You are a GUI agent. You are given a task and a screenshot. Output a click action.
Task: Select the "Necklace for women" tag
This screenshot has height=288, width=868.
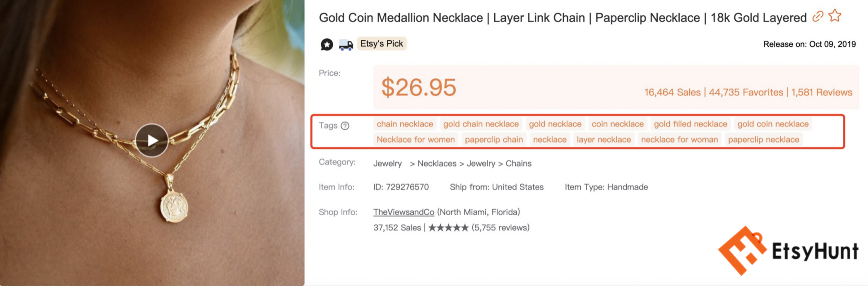click(416, 139)
